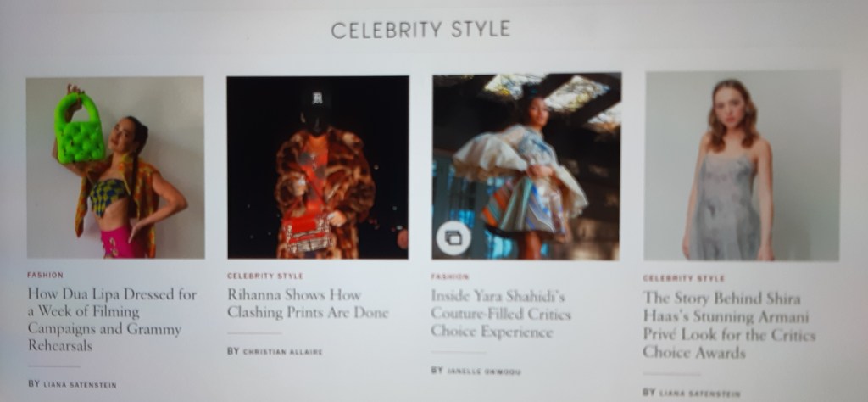Image resolution: width=868 pixels, height=402 pixels.
Task: Open 'Rihanna Shows How Clashing Prints Are Done'
Action: point(308,304)
